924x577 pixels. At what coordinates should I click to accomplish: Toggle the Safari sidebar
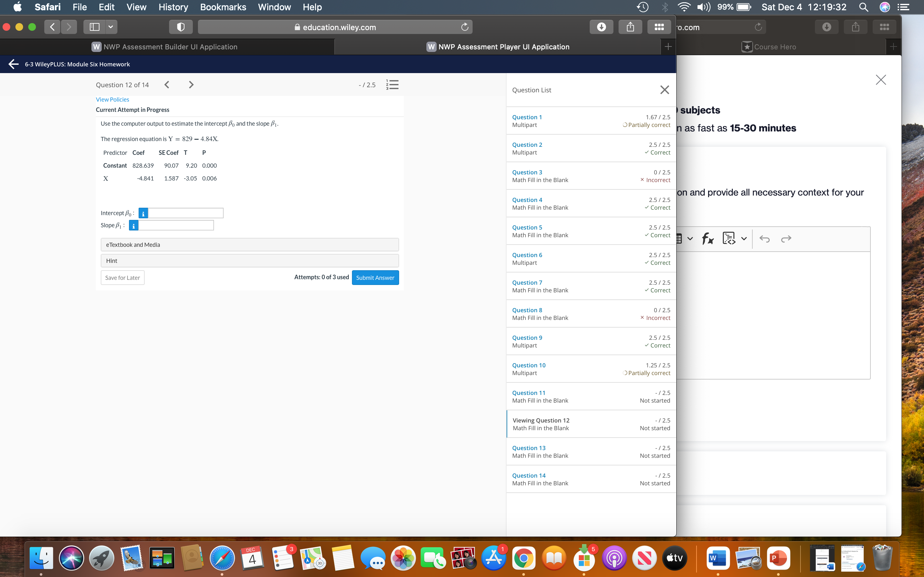coord(94,27)
